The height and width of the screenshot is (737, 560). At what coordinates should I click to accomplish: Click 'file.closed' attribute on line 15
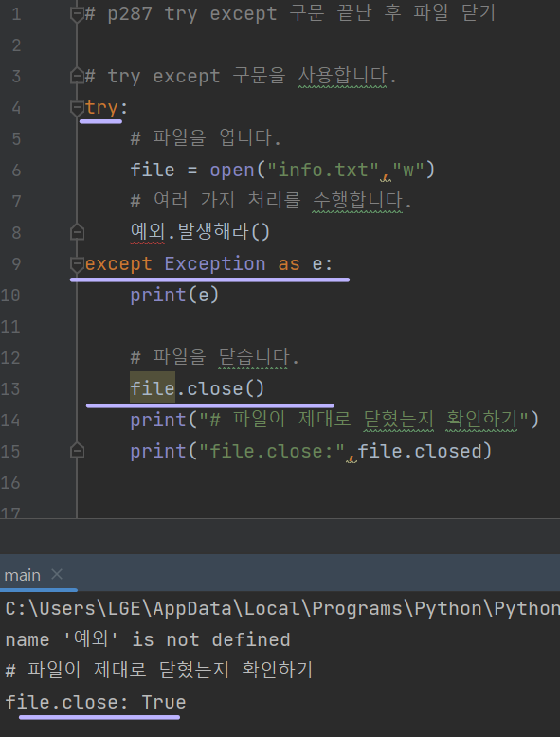coord(420,451)
